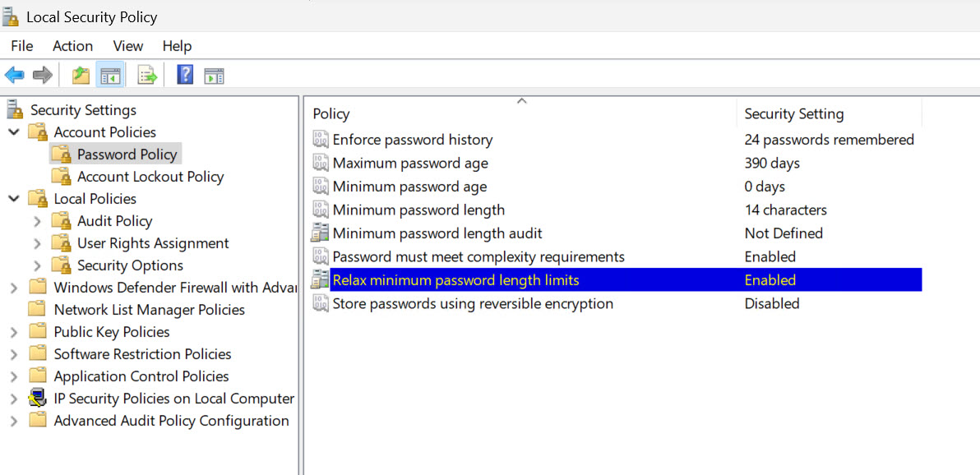Viewport: 980px width, 475px height.
Task: Collapse the Account Policies tree node
Action: [14, 132]
